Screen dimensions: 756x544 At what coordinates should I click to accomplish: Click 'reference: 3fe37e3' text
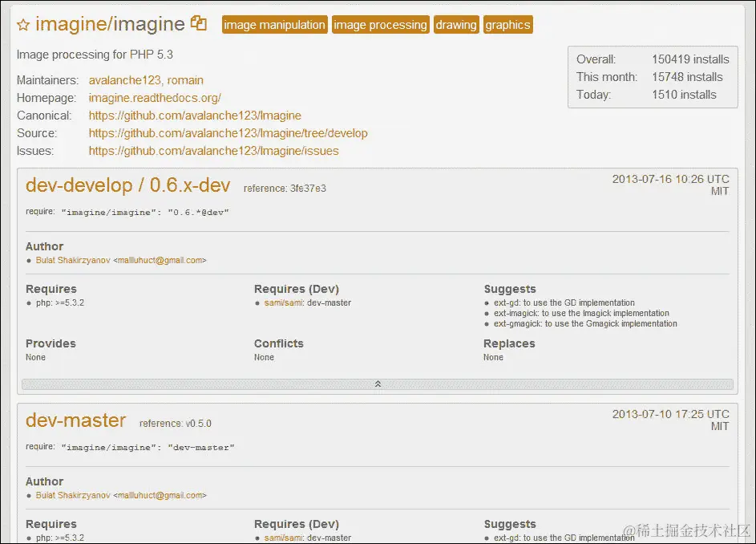point(285,189)
